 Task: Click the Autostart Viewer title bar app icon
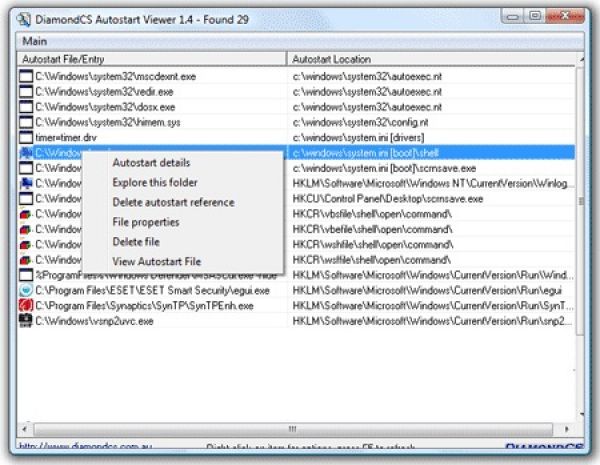pos(24,20)
